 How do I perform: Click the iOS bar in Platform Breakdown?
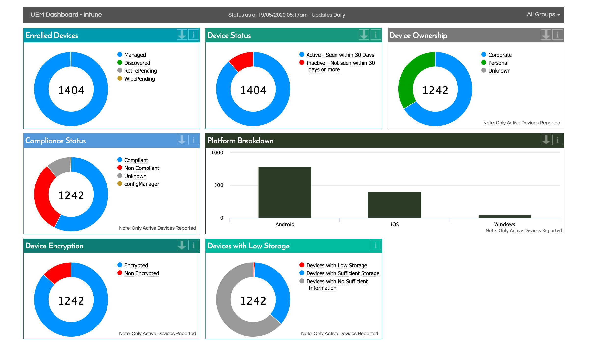[394, 205]
